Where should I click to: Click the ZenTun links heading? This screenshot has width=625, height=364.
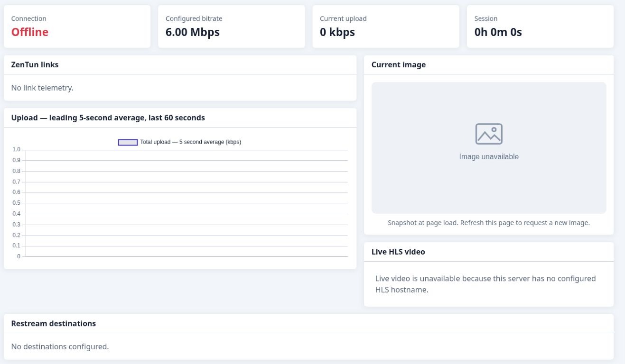coord(35,64)
